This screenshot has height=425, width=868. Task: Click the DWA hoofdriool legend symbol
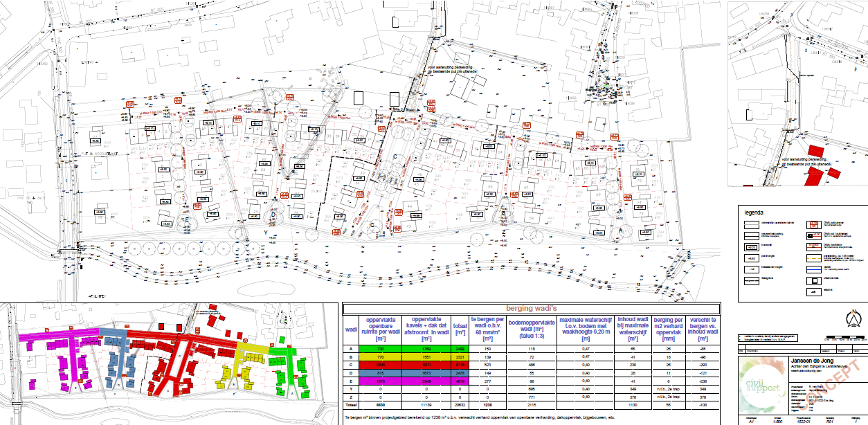tap(814, 246)
